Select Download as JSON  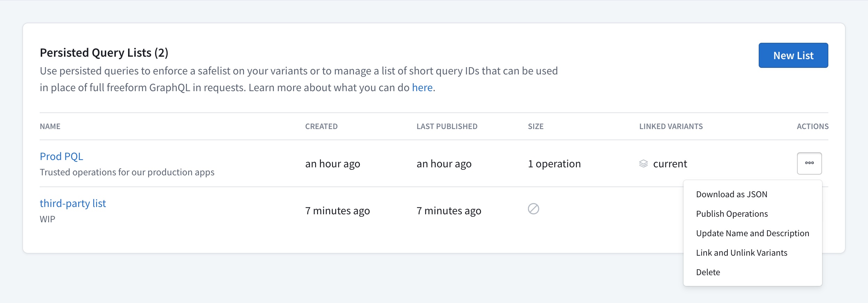pyautogui.click(x=732, y=194)
